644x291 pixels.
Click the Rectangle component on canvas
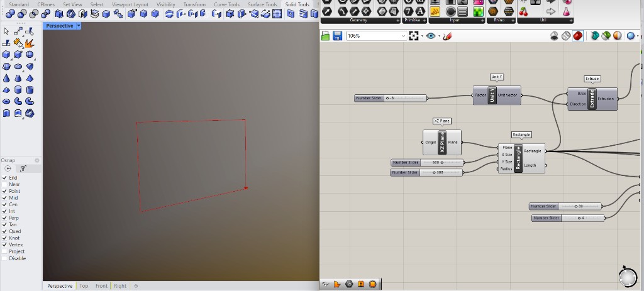pos(521,158)
